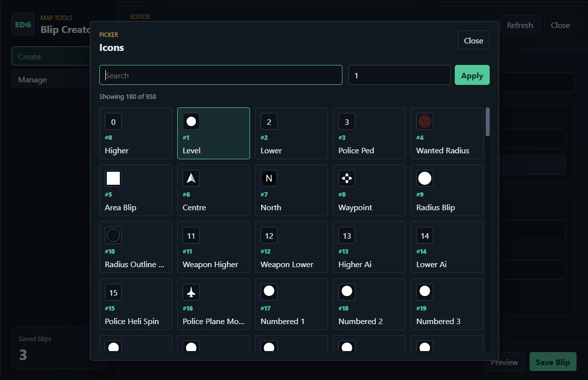This screenshot has width=588, height=380.
Task: Choose the white square Area Blip icon
Action: (135, 190)
